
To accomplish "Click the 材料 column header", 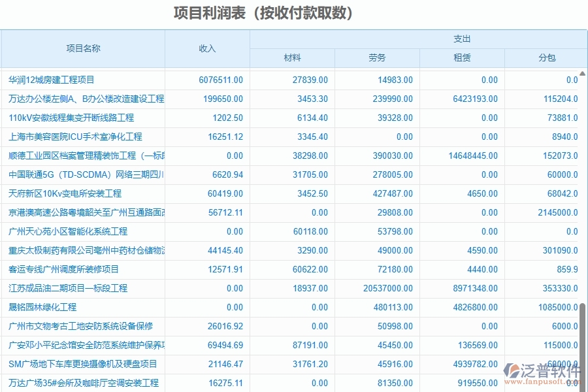I will (x=291, y=58).
